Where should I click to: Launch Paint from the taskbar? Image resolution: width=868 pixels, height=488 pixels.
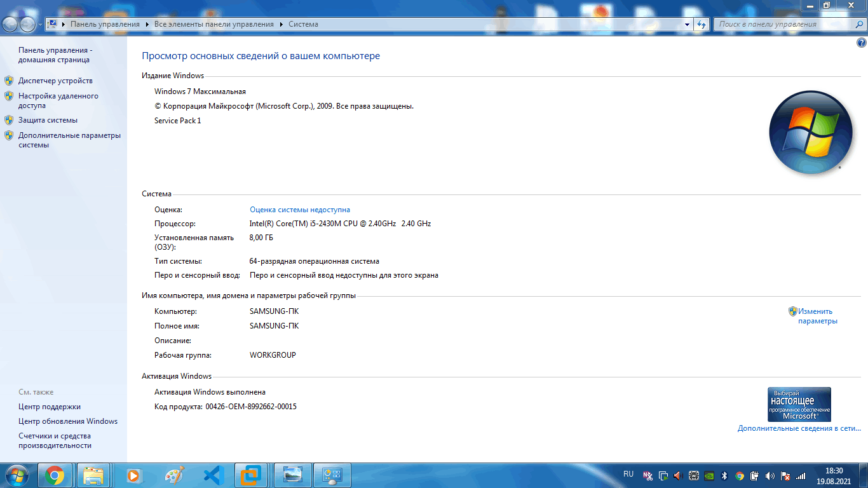[x=173, y=475]
